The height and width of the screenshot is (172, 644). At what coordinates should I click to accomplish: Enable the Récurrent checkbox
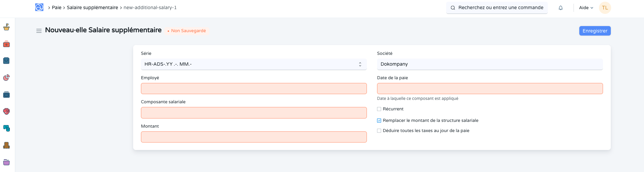point(379,109)
